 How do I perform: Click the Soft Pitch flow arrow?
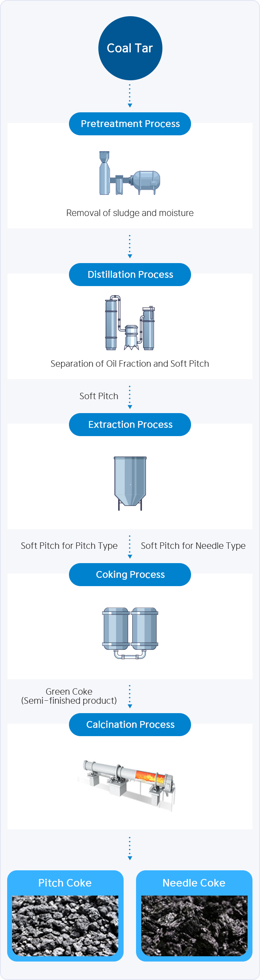click(x=130, y=397)
